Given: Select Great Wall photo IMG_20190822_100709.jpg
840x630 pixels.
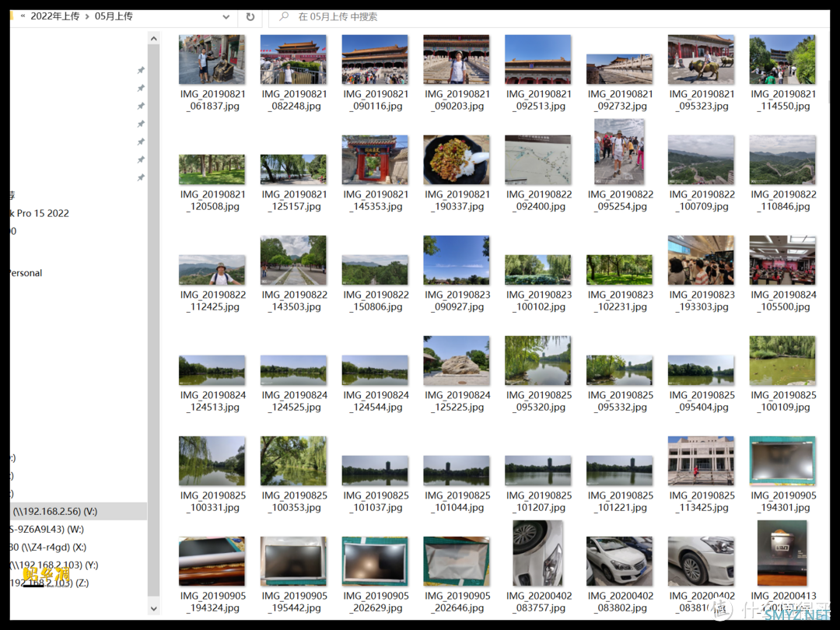Looking at the screenshot, I should (702, 159).
